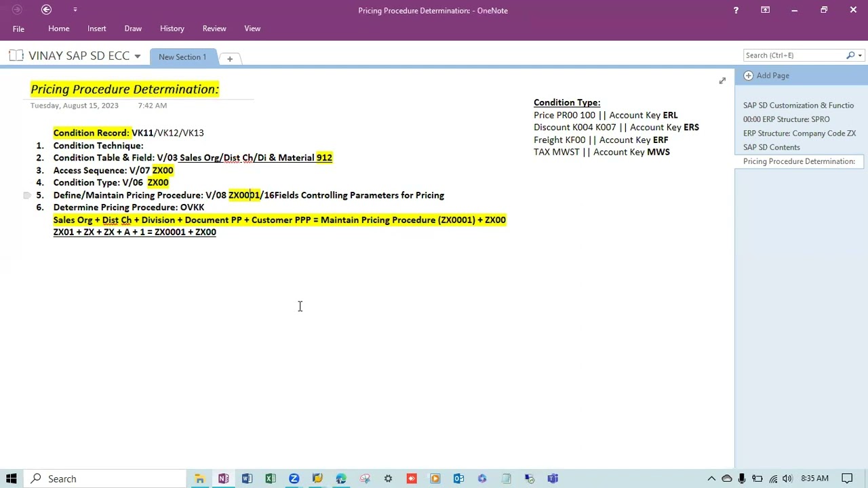This screenshot has height=488, width=868.
Task: Open Ribbon Display Options
Action: click(765, 10)
